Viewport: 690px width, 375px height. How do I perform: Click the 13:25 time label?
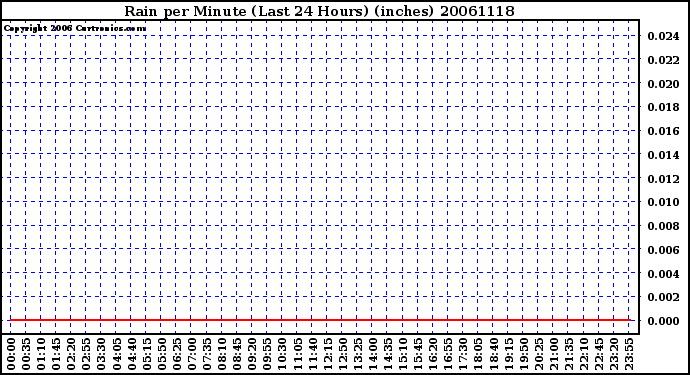(x=357, y=354)
